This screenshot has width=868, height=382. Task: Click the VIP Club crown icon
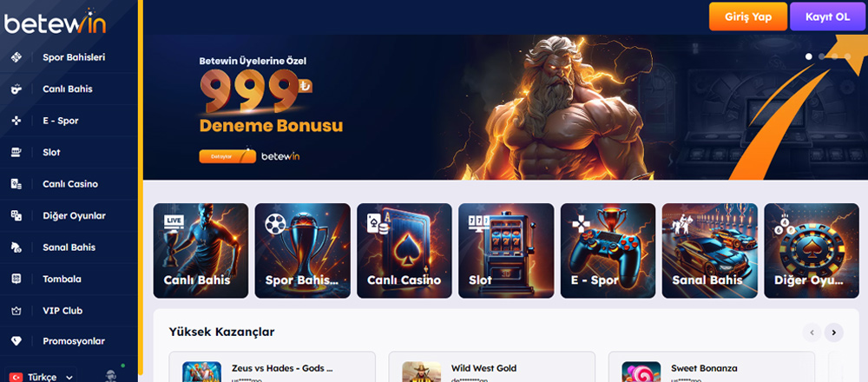pos(16,311)
